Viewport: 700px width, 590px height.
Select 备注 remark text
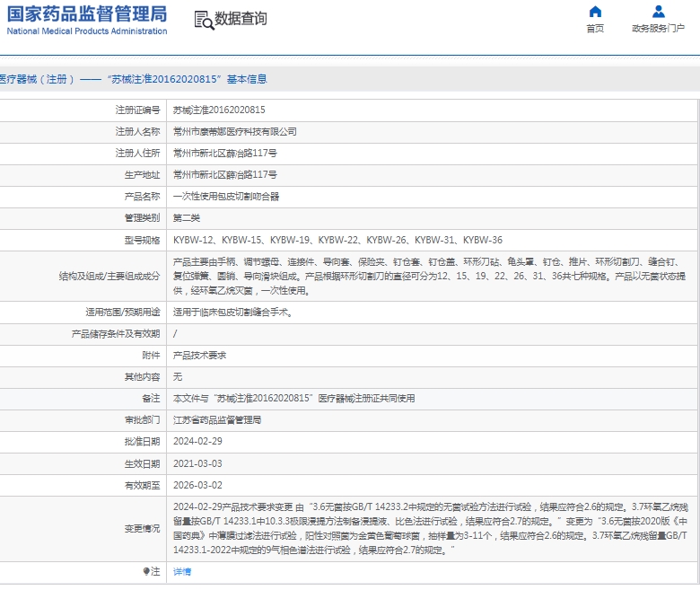point(293,399)
